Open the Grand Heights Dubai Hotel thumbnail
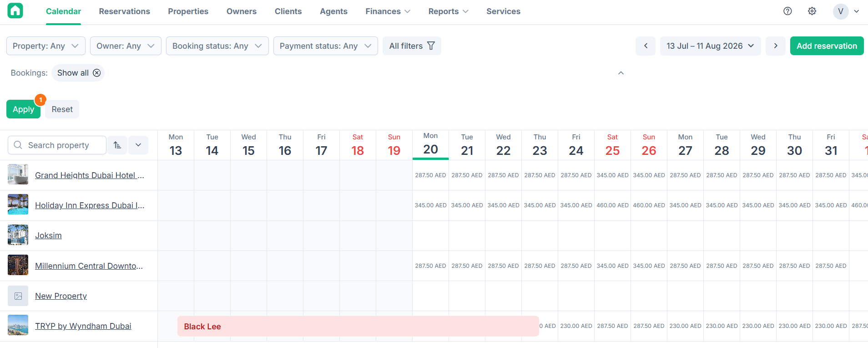This screenshot has height=348, width=868. click(x=18, y=175)
